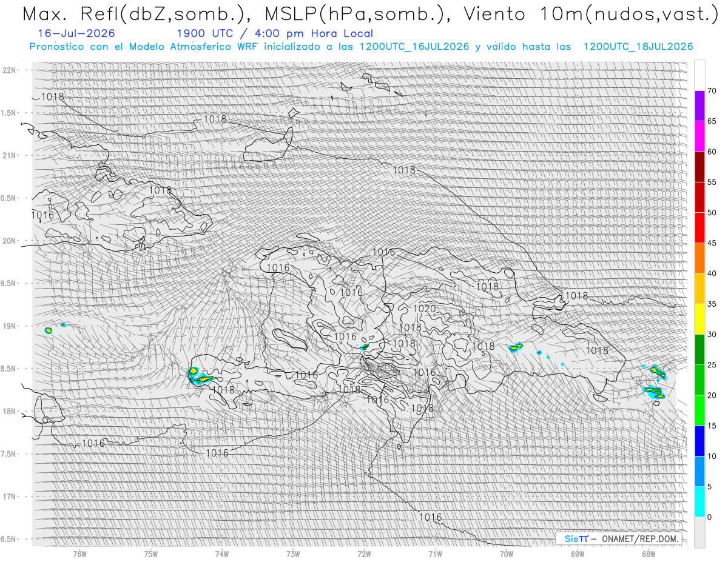Click the "21N" latitude axis label

coord(10,155)
